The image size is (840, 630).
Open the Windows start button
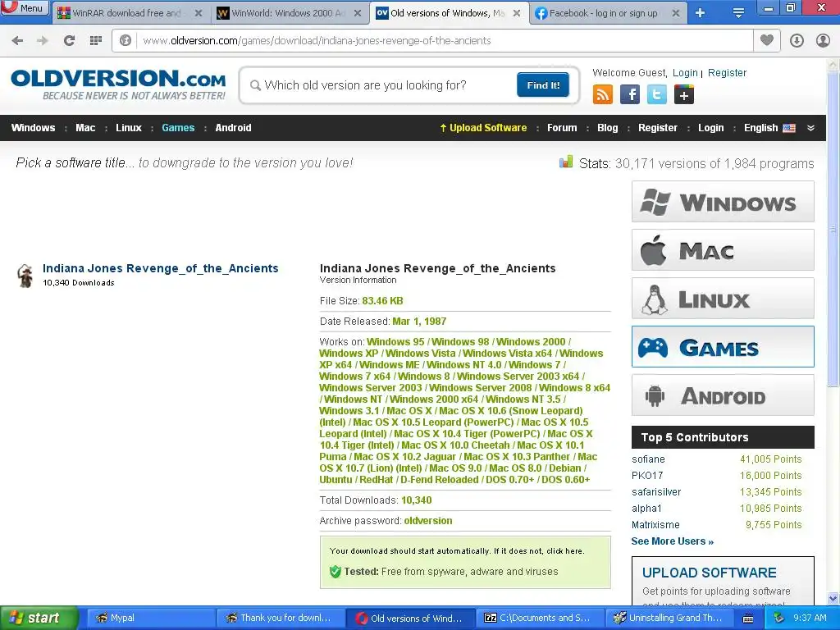point(39,618)
